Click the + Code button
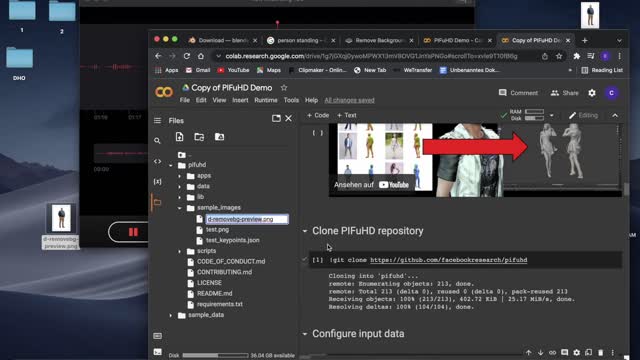Viewport: 640px width, 360px height. [318, 116]
